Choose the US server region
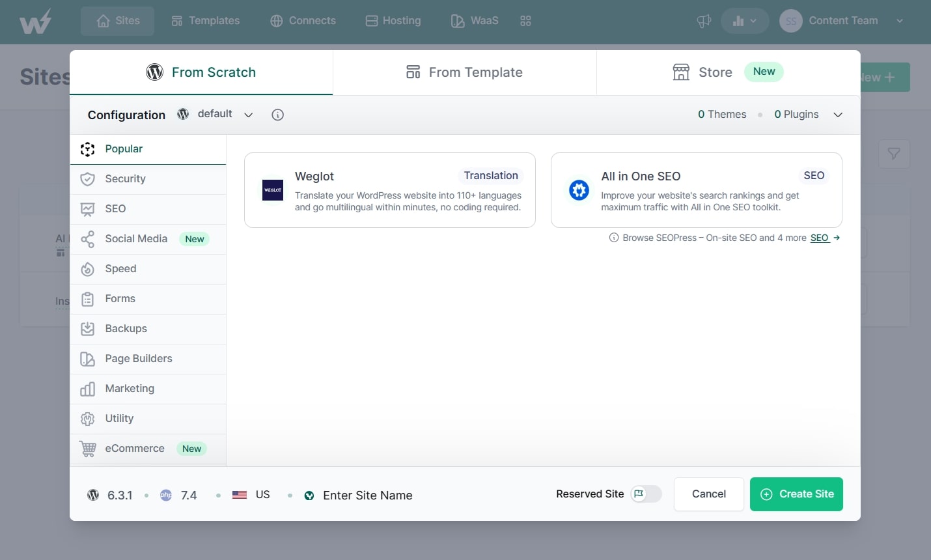931x560 pixels. point(251,495)
